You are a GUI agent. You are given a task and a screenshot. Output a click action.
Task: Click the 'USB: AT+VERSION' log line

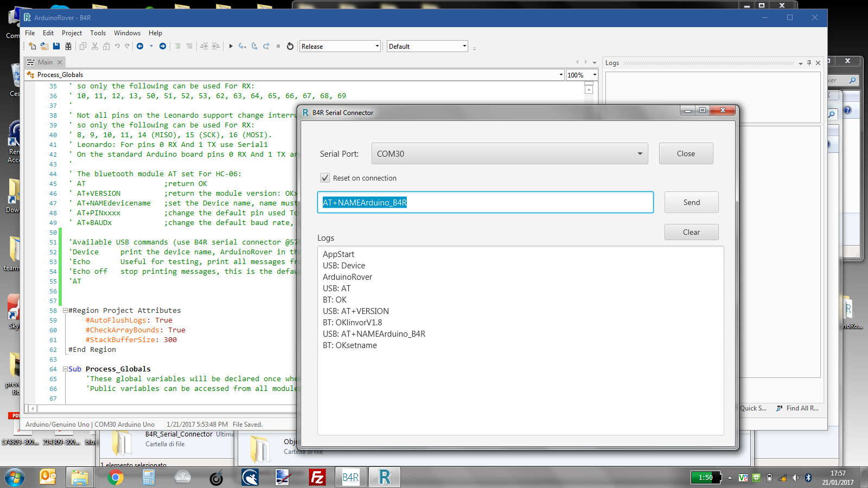(356, 311)
